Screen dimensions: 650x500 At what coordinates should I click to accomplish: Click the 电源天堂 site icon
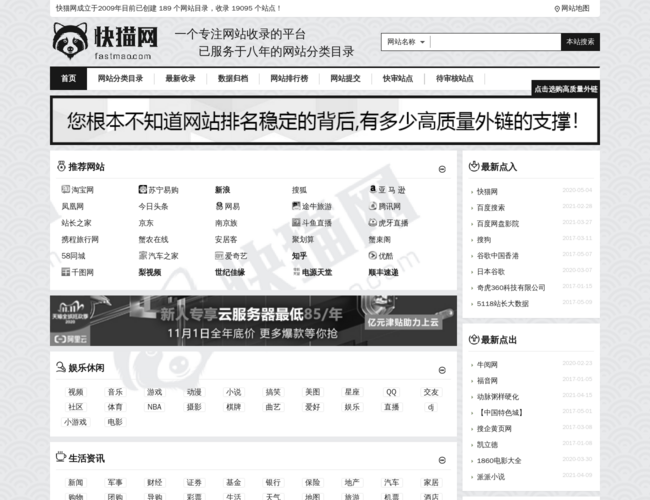coord(296,272)
